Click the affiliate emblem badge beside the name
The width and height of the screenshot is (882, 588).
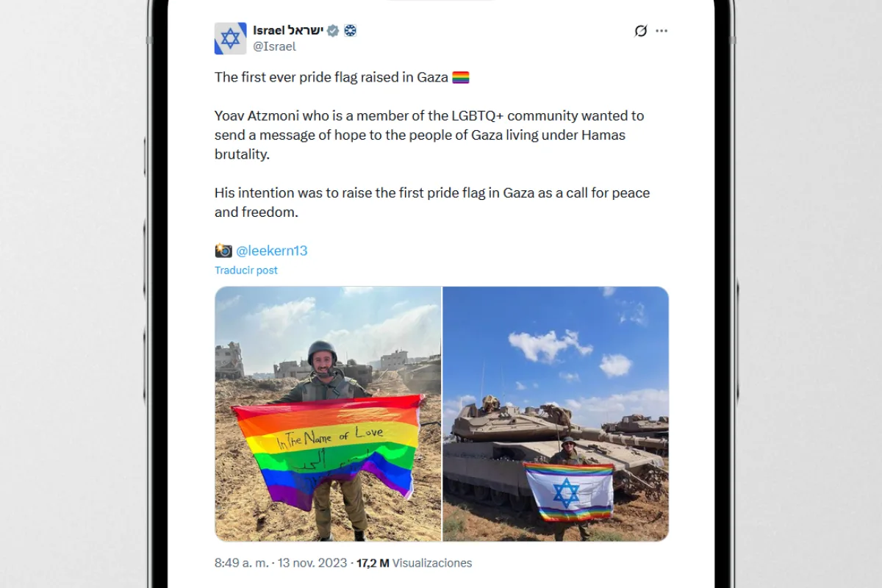(350, 31)
